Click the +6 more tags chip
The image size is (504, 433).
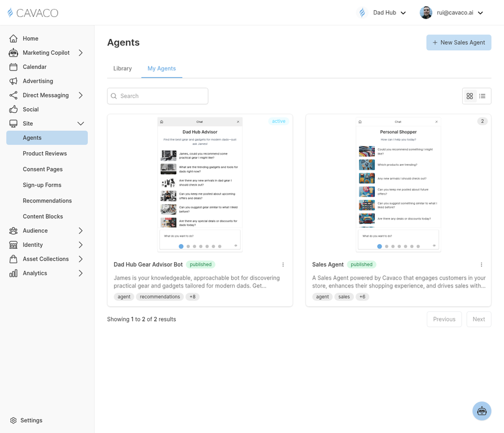[x=362, y=297]
